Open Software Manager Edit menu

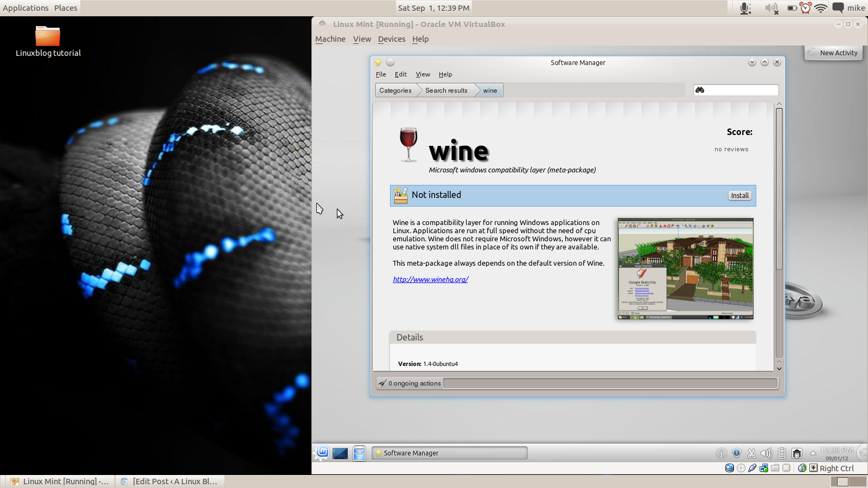401,74
